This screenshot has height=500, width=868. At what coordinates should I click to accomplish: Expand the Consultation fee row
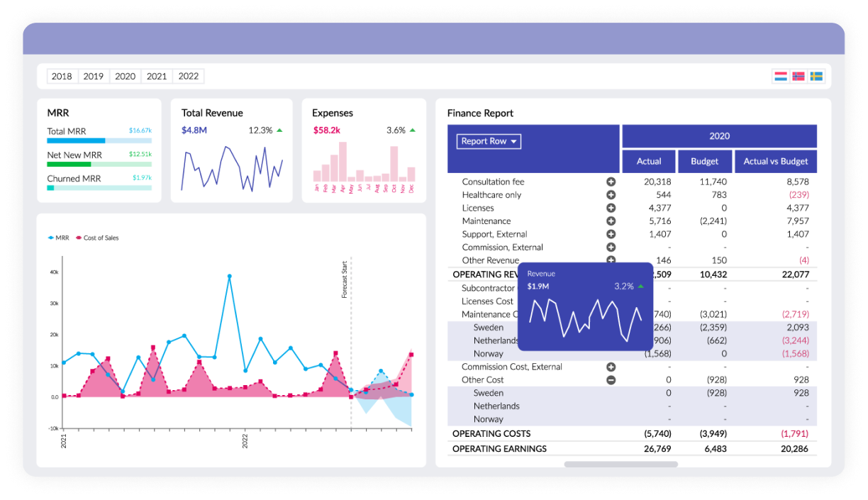(x=611, y=182)
